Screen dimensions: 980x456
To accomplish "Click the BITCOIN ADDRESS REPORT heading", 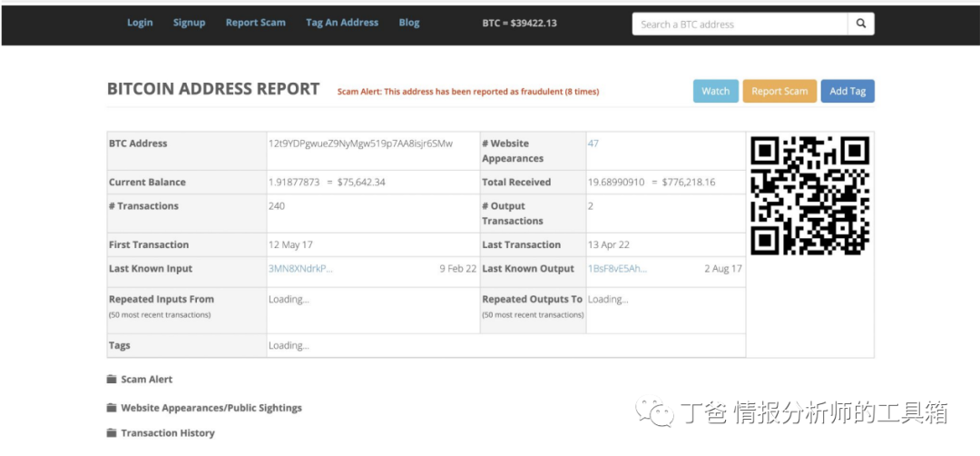I will tap(213, 89).
